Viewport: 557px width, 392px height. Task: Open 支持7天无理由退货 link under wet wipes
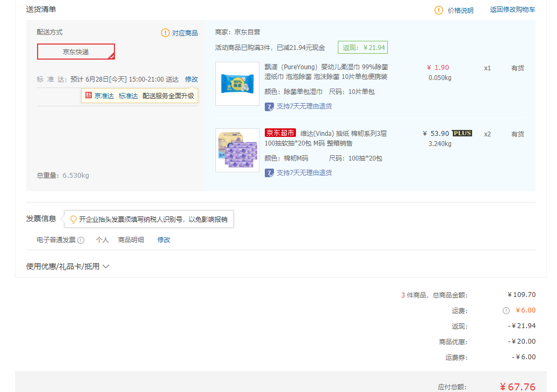coord(304,106)
